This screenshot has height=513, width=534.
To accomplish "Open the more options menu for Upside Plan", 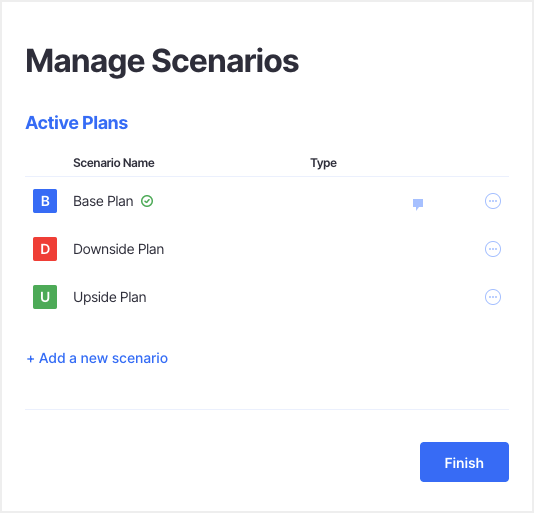I will point(493,297).
